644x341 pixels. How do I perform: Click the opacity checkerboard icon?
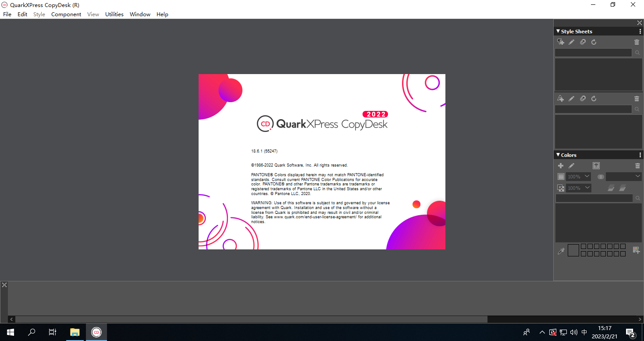click(x=561, y=188)
